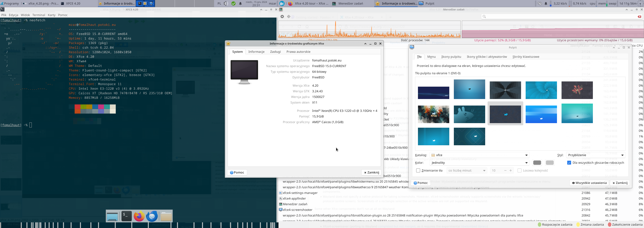Open the Terminal menu in the terminal
The width and height of the screenshot is (644, 228).
39,15
